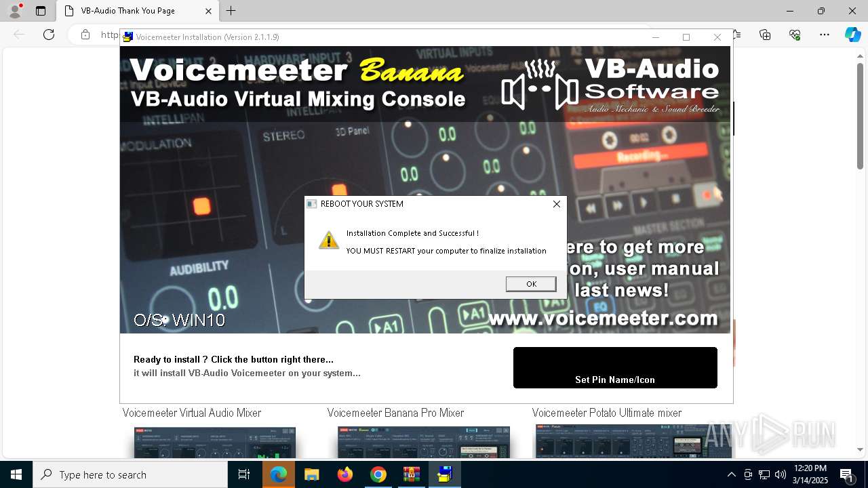Open Microsoft Edge from the taskbar

[279, 474]
